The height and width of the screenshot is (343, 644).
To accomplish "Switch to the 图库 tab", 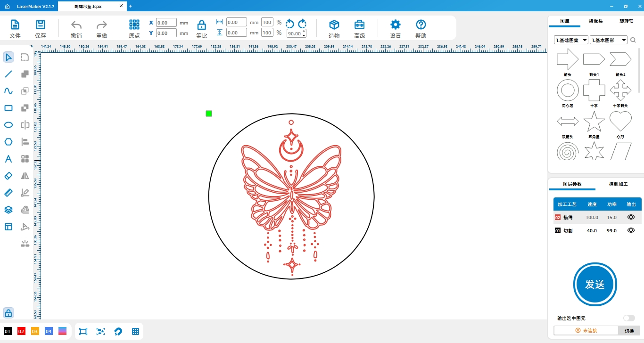I will click(565, 21).
